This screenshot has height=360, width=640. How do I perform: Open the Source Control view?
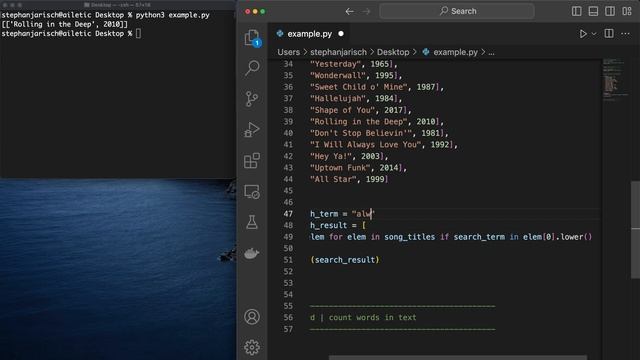coord(252,99)
